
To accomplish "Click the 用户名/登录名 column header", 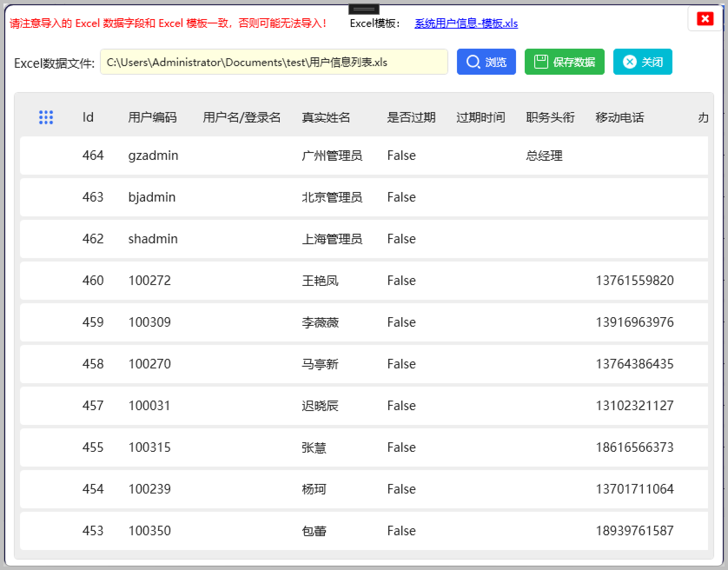I will click(242, 117).
